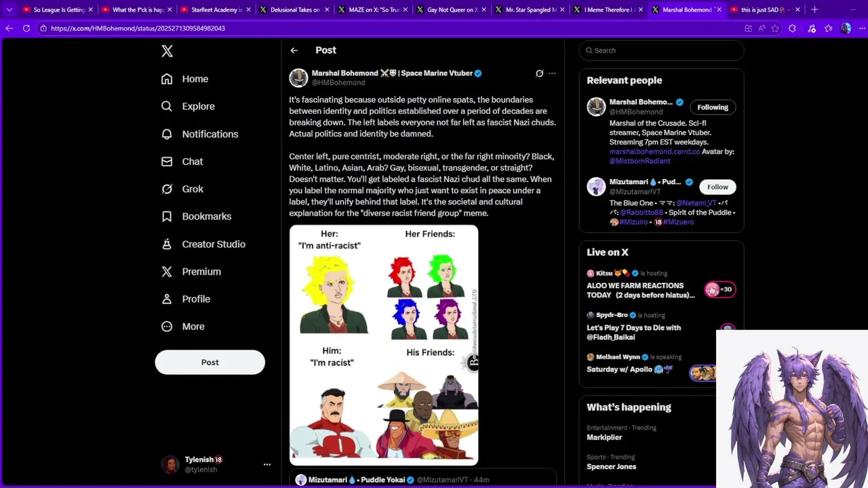
Task: Open Kitsu's 'ALOO WE FARM REACTIONS' live space
Action: 641,290
